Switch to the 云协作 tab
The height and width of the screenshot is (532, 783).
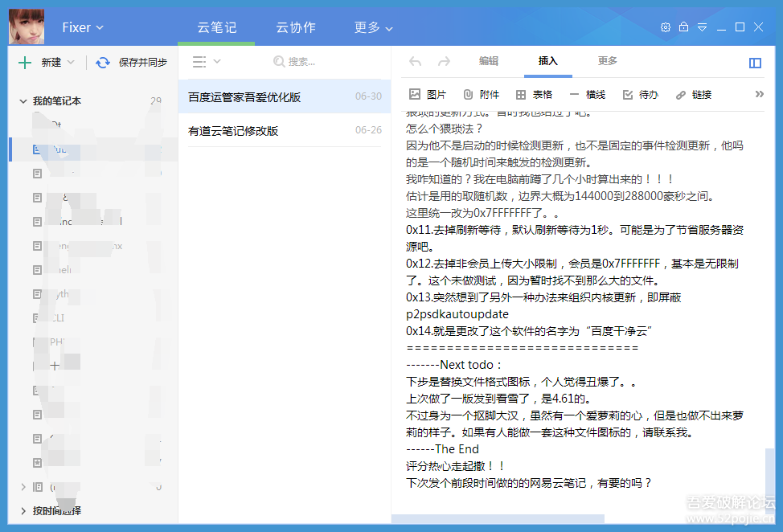(x=295, y=27)
